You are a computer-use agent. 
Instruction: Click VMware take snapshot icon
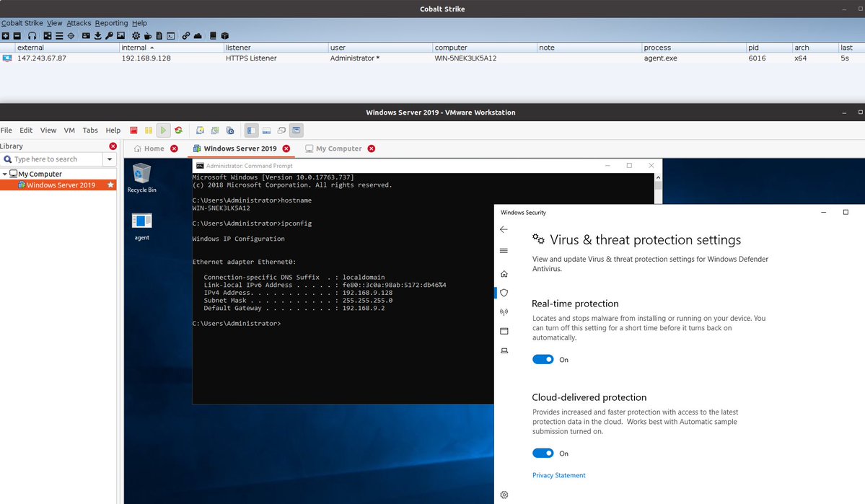tap(201, 131)
